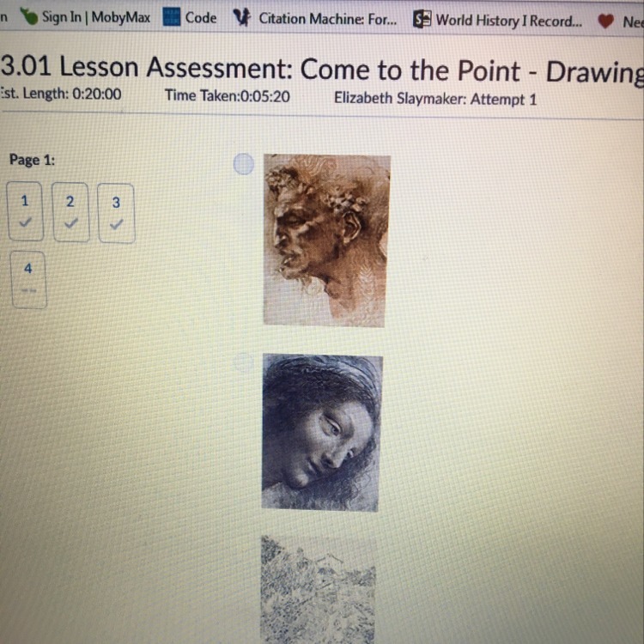Go to question 1
The image size is (644, 644).
click(x=26, y=211)
